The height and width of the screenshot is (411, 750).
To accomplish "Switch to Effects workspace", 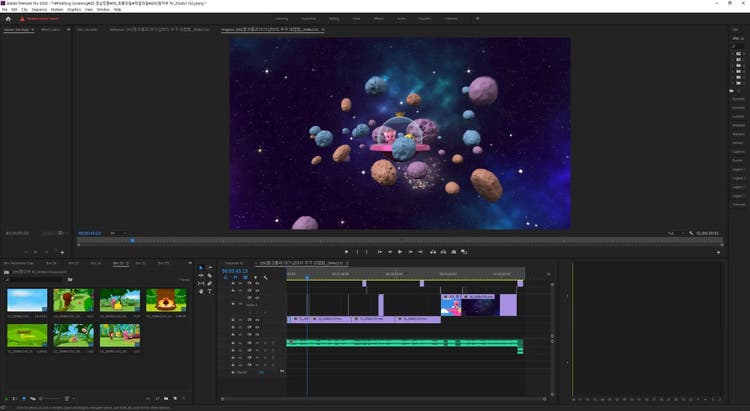I will (379, 19).
